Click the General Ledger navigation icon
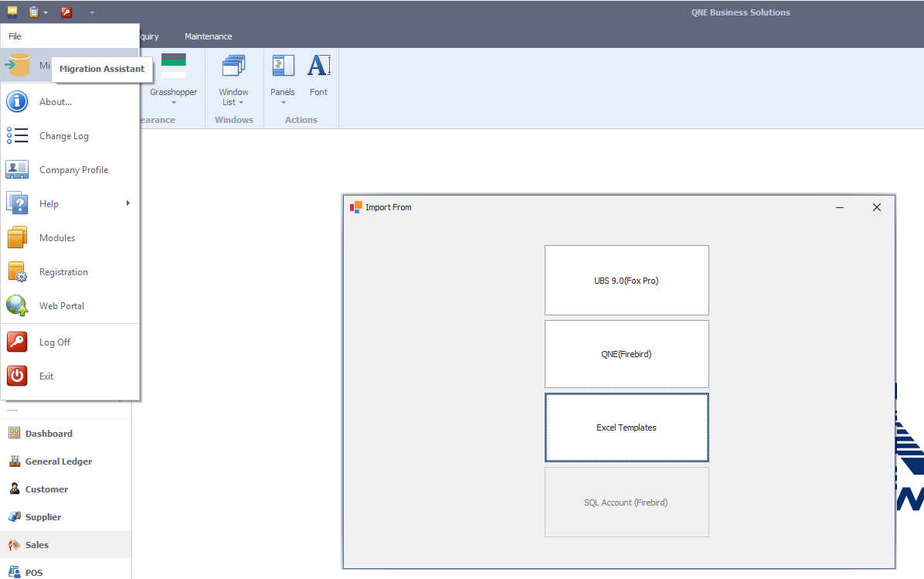This screenshot has width=924, height=579. click(x=14, y=461)
